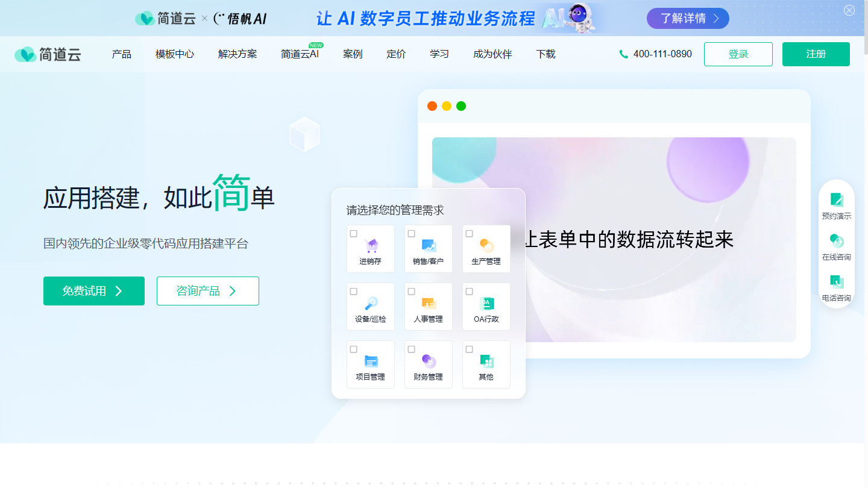Click the 项目管理 folder icon

(x=371, y=361)
